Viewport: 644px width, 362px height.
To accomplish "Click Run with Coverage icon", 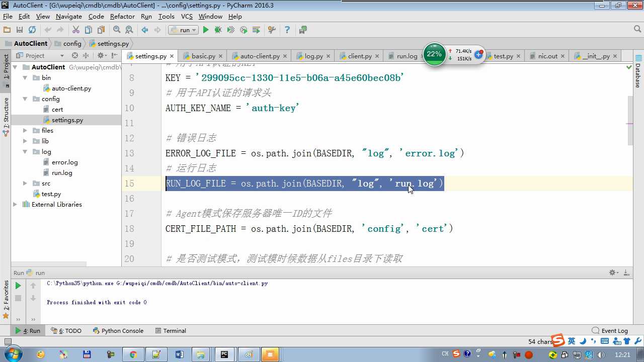I will (x=231, y=30).
